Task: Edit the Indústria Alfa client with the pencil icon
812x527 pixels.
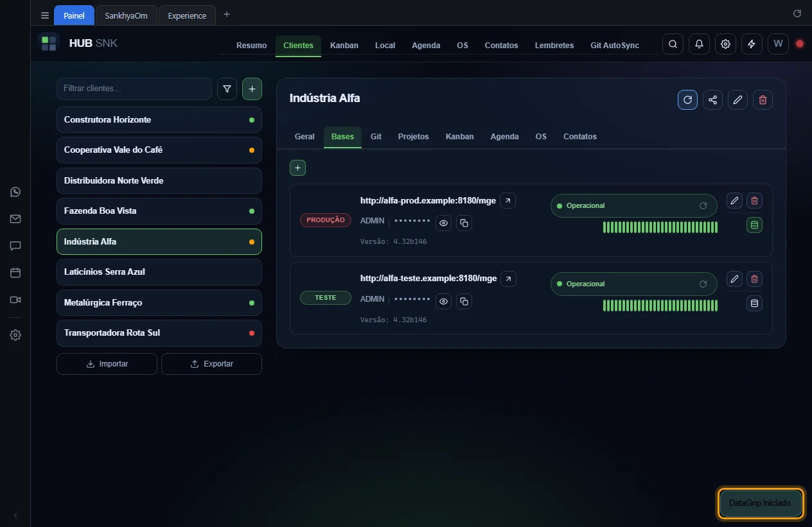Action: [x=737, y=99]
